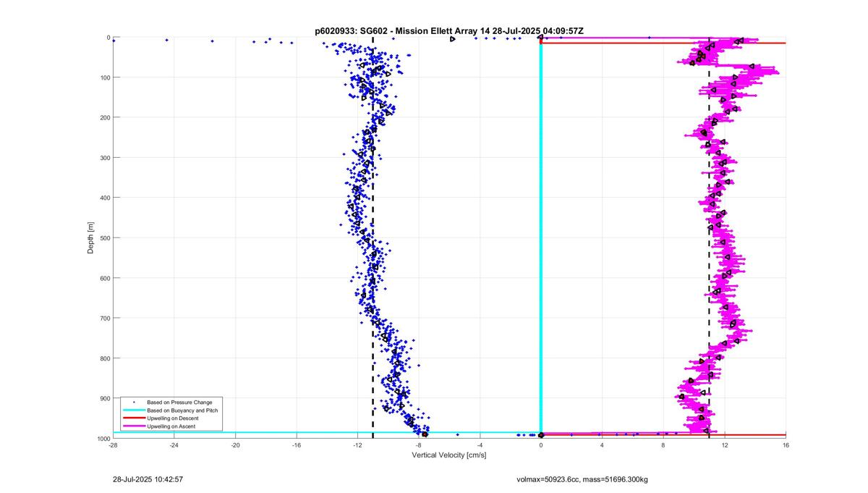Click the 'volmax=50923.6cc, mass=51696.300kg' footer text

click(x=582, y=479)
